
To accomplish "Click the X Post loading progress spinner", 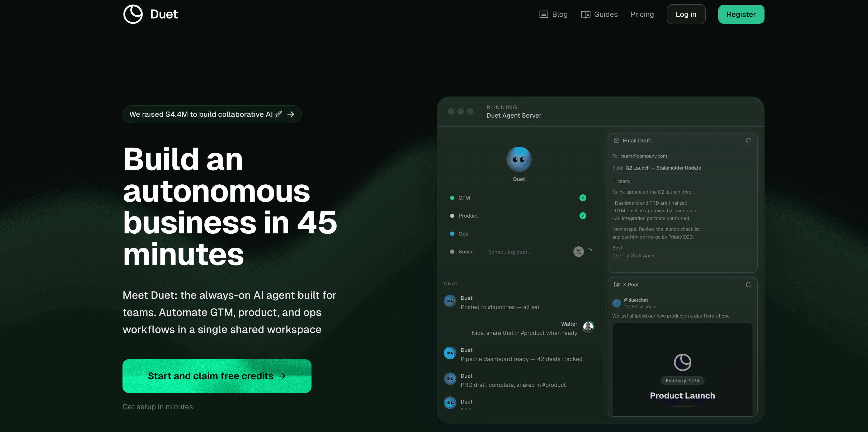I will click(749, 285).
